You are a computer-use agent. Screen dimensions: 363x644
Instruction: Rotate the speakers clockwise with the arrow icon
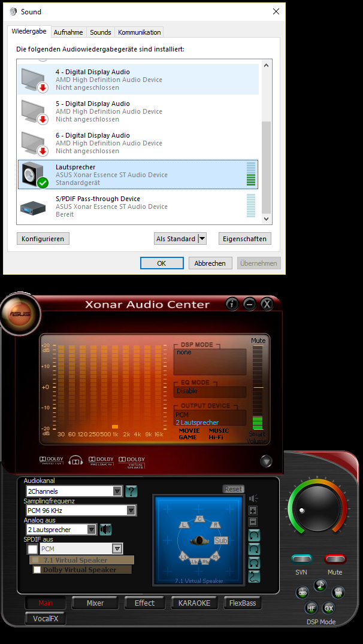pos(254,549)
